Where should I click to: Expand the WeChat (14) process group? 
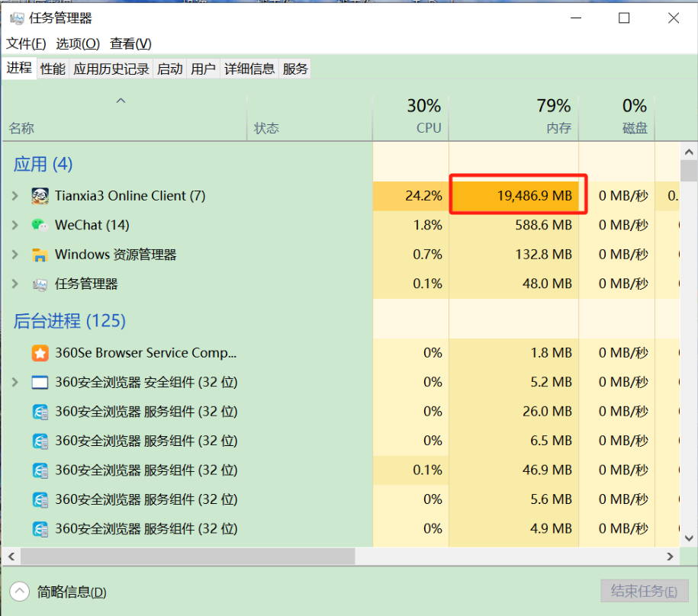15,225
